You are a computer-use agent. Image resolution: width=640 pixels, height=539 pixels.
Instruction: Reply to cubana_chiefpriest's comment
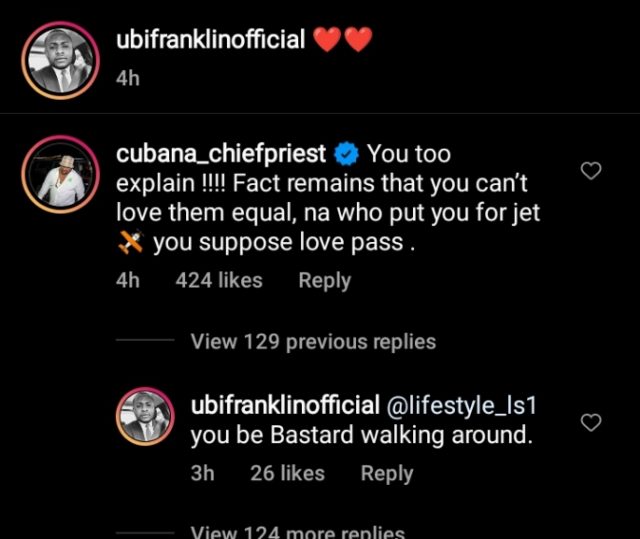(x=324, y=281)
